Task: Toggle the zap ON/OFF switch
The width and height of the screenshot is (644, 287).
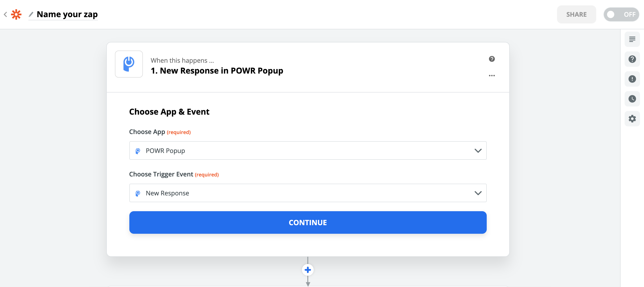Action: [x=621, y=14]
